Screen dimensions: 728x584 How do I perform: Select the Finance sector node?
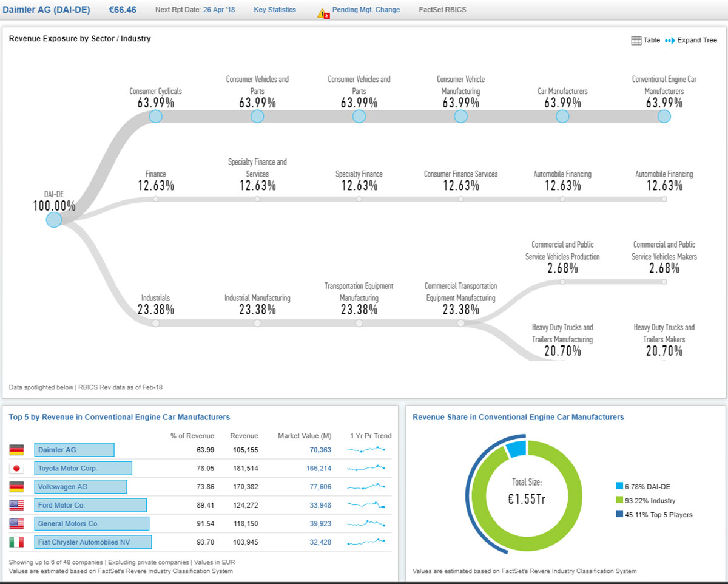(156, 199)
